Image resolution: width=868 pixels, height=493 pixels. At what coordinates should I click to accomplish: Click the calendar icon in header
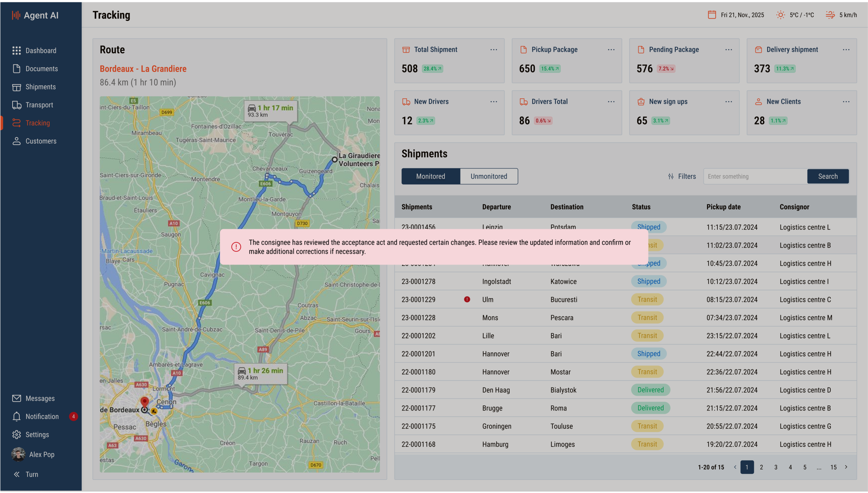(712, 15)
